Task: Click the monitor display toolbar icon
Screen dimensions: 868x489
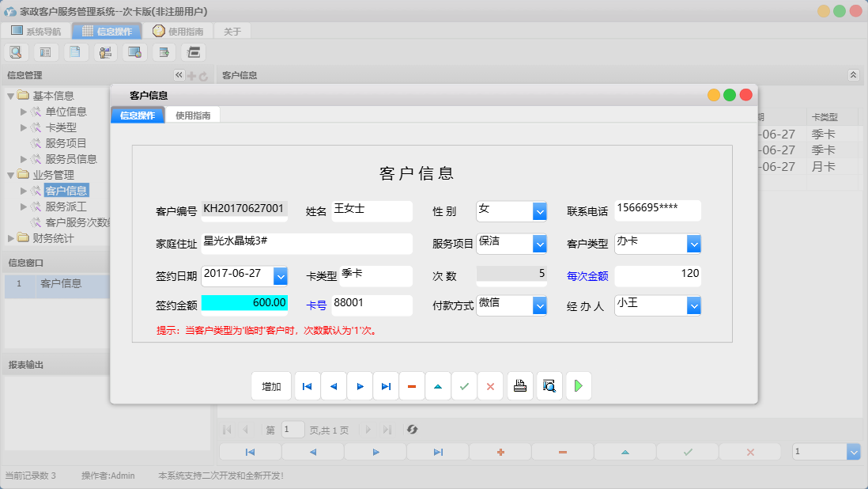Action: [x=134, y=51]
